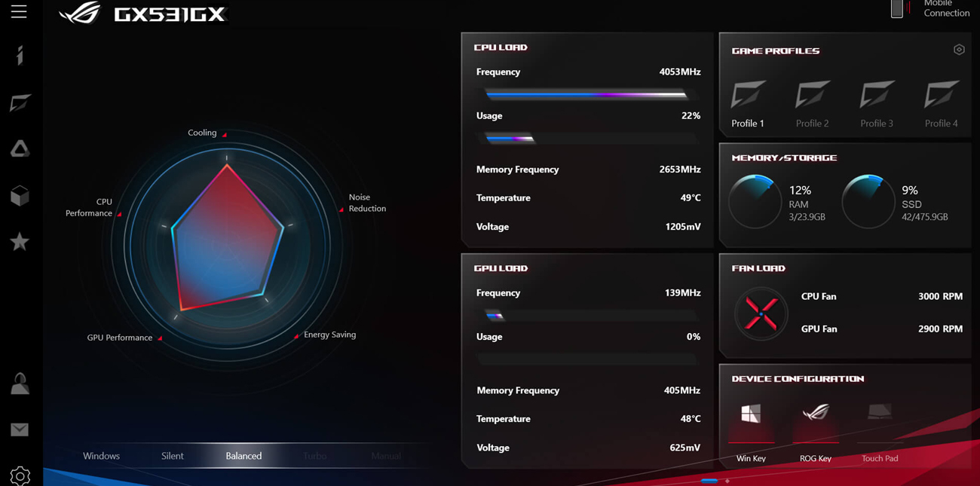Image resolution: width=980 pixels, height=486 pixels.
Task: Open the game profile sidebar icon
Action: [20, 102]
